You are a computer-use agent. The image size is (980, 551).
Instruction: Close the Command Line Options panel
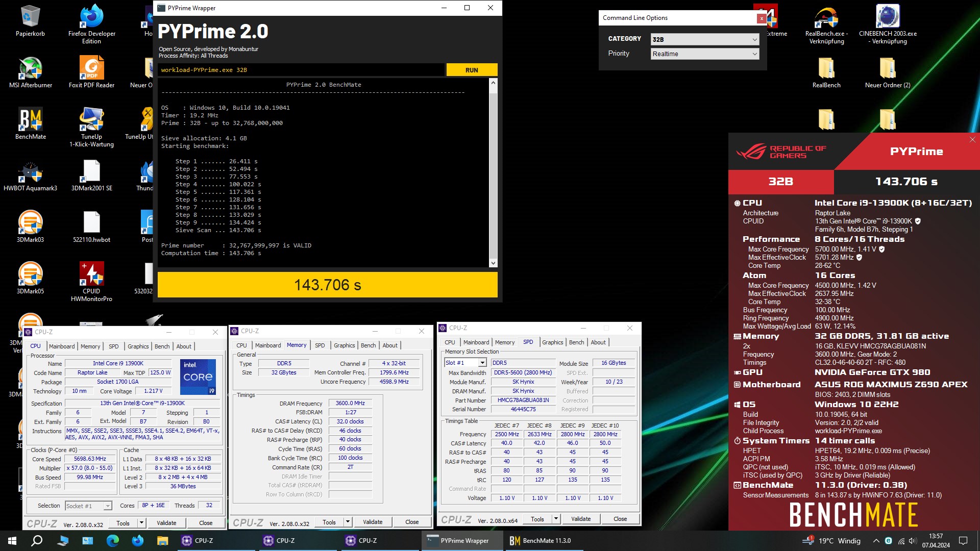click(762, 18)
